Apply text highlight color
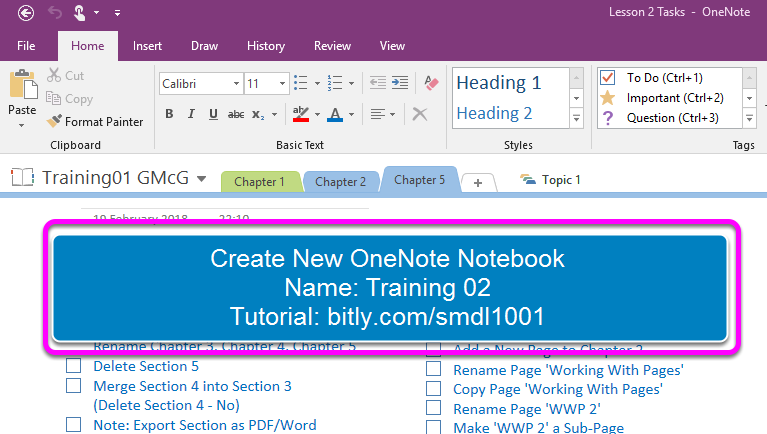The width and height of the screenshot is (767, 434). [300, 114]
